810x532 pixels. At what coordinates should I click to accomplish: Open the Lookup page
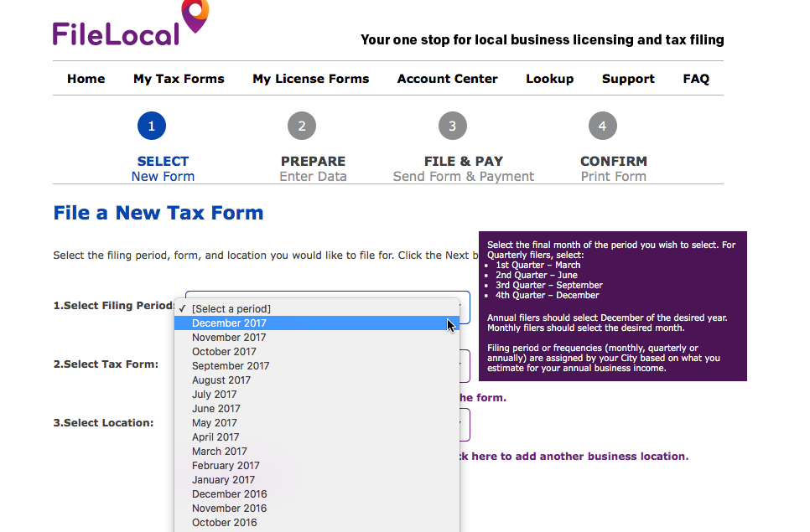pyautogui.click(x=550, y=79)
